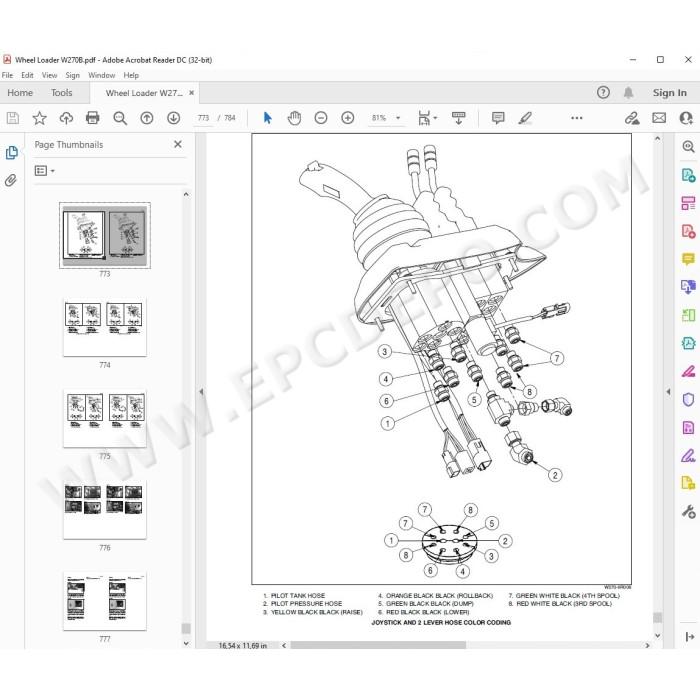This screenshot has width=700, height=700.
Task: Expand the right pane bottom arrow
Action: click(x=689, y=637)
